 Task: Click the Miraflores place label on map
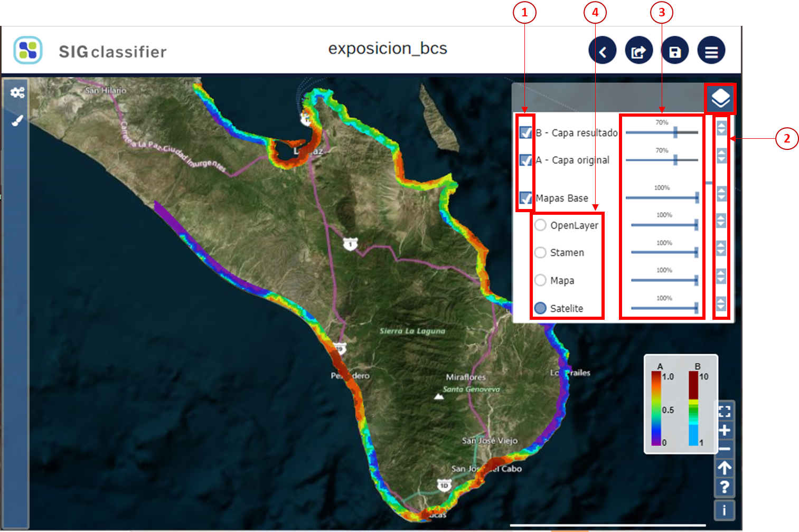tap(466, 377)
